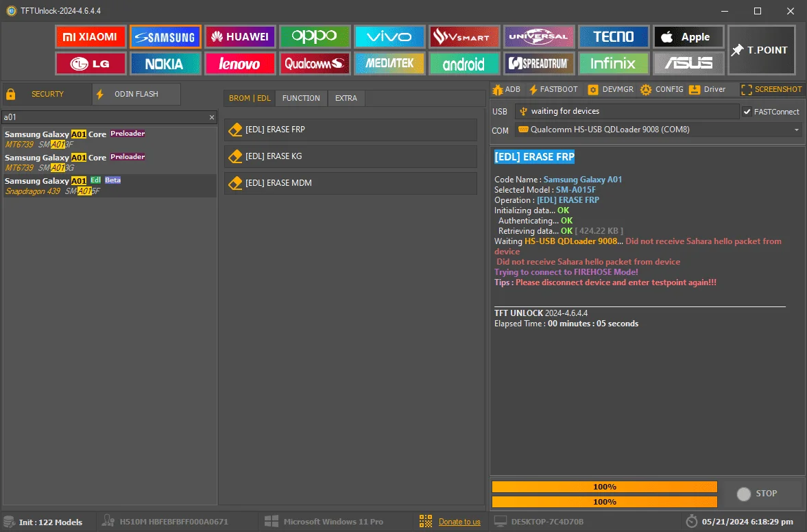Viewport: 807px width, 532px height.
Task: Open the Driver installer
Action: (708, 90)
